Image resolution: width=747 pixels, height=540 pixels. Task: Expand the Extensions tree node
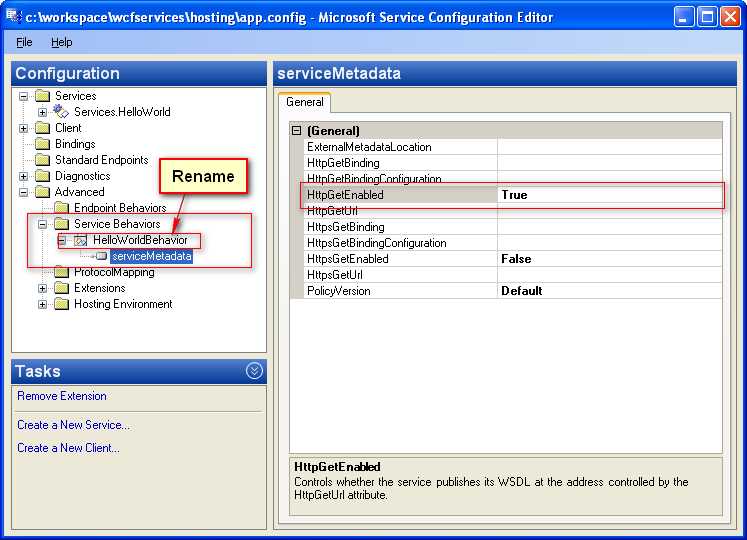tap(42, 288)
